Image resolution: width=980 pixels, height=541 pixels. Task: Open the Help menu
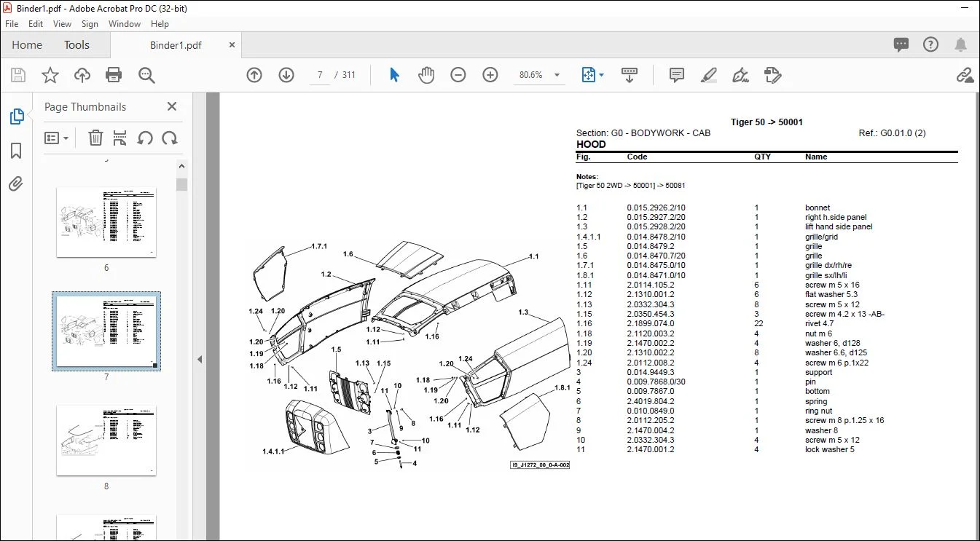tap(160, 24)
